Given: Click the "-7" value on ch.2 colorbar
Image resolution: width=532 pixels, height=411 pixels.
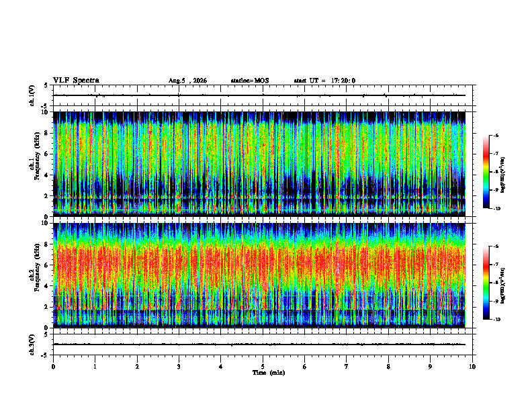Looking at the screenshot, I should [x=496, y=265].
